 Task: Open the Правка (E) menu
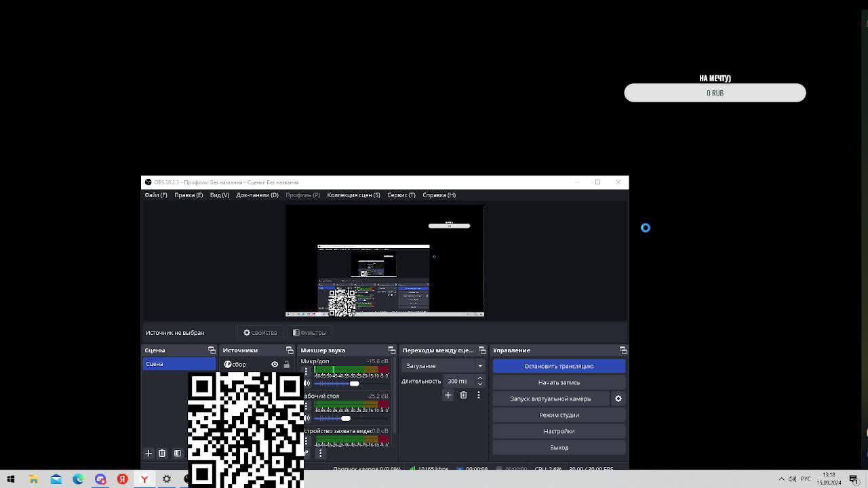(189, 195)
